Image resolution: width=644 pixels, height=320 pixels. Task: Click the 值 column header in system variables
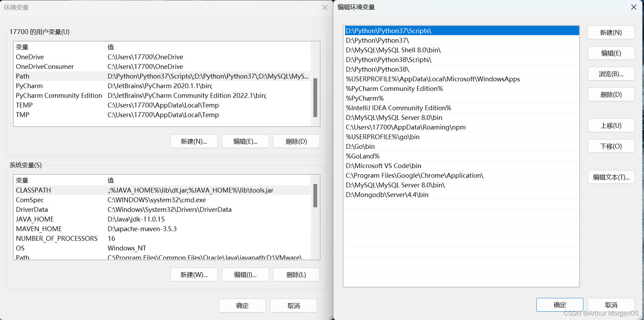208,180
